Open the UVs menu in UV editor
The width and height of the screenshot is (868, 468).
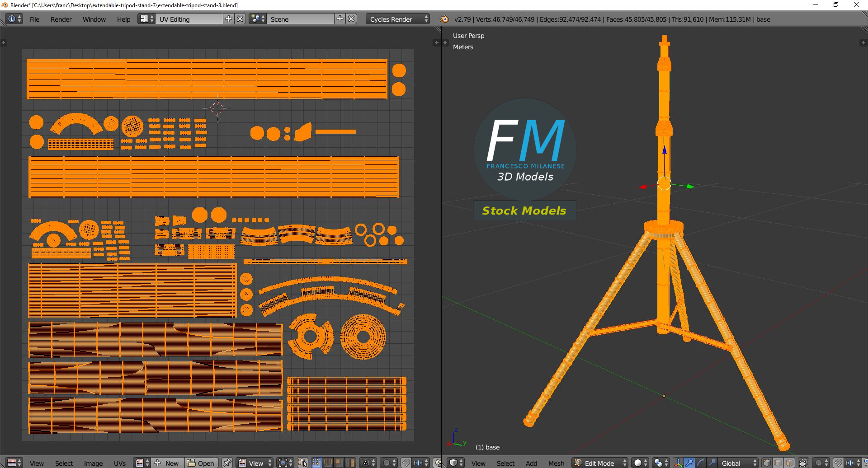(120, 463)
